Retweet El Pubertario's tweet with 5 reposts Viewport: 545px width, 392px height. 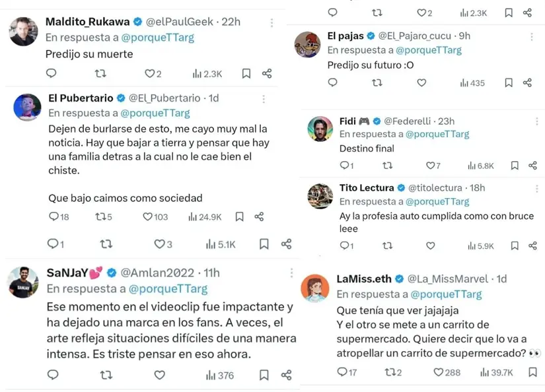point(100,216)
